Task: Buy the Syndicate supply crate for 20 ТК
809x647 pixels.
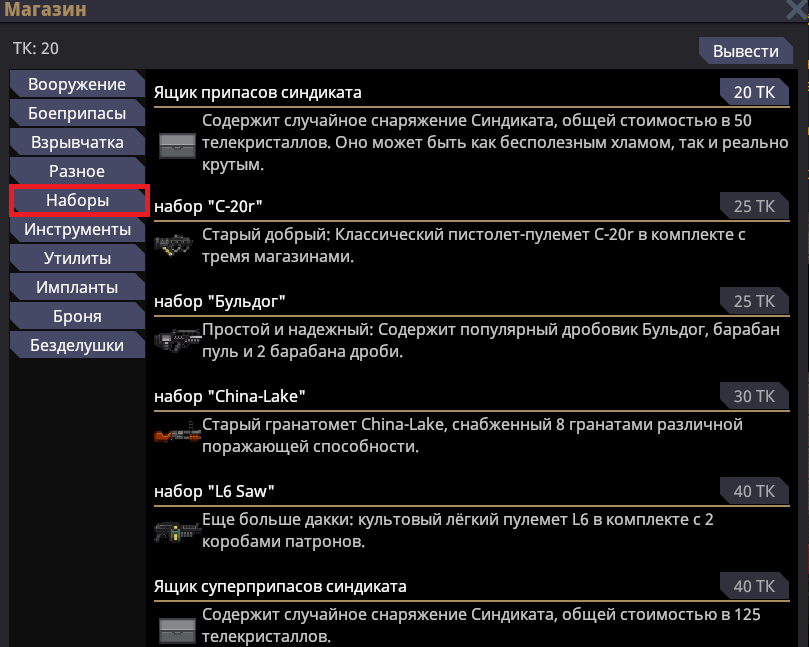Action: tap(753, 93)
